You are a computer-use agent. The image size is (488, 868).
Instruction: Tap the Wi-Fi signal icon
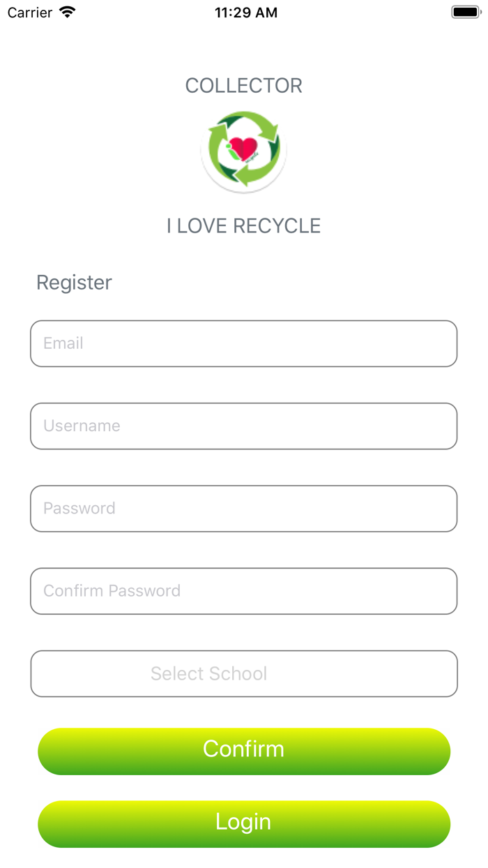coord(66,12)
